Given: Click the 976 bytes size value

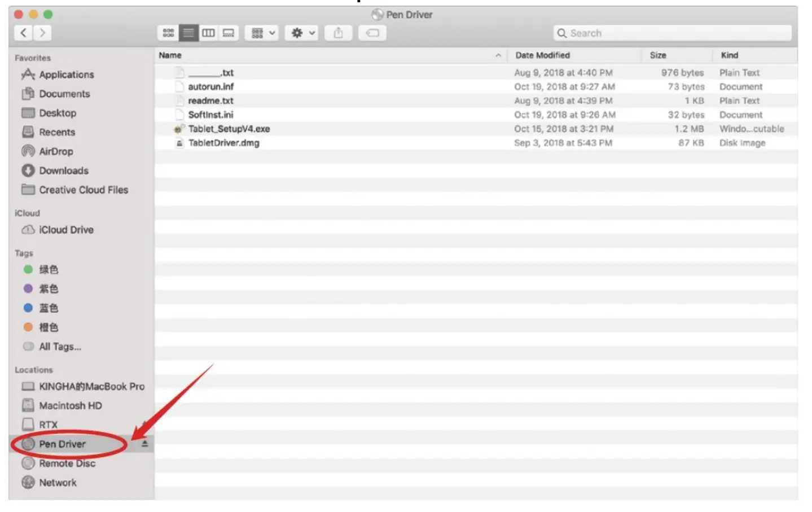Looking at the screenshot, I should [683, 73].
